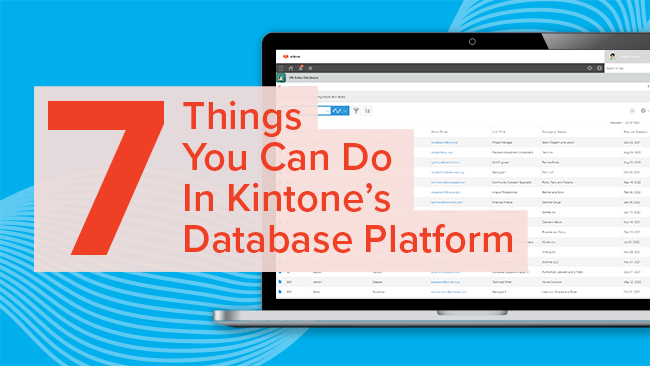Open the first email link in the table
650x366 pixels.
click(444, 142)
